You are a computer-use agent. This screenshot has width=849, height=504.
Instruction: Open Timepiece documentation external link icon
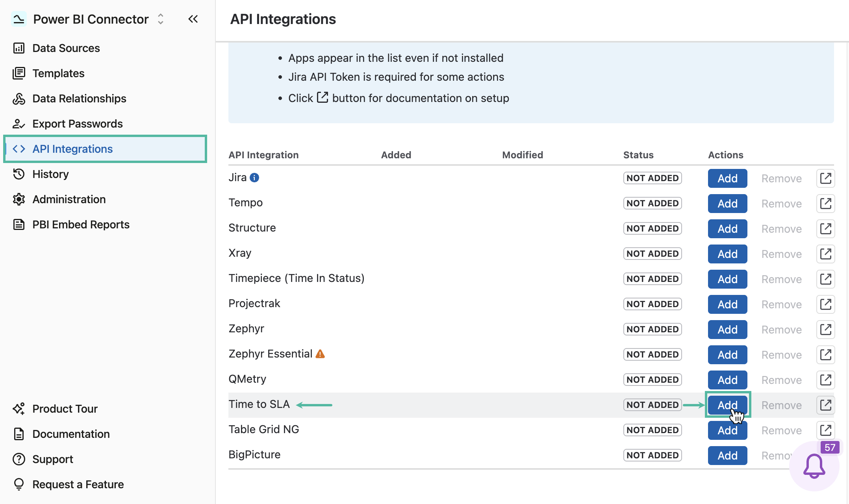click(826, 279)
